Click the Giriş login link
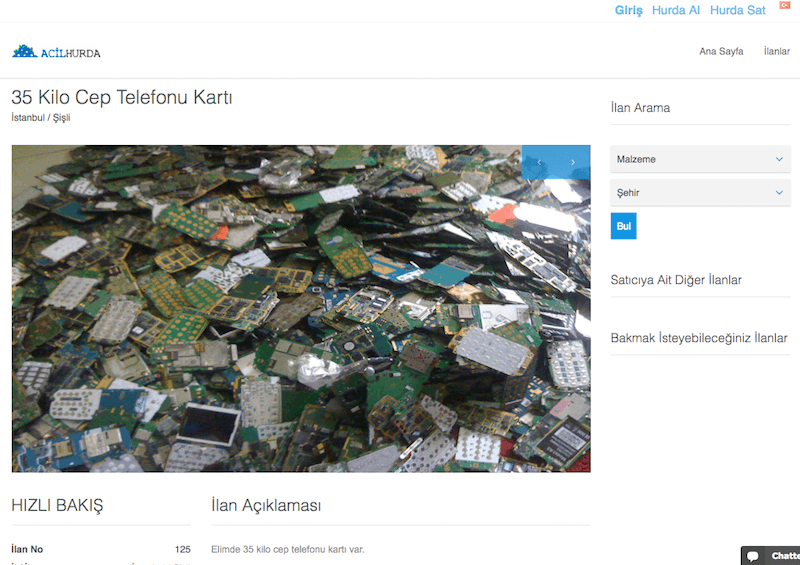This screenshot has width=800, height=565. click(x=628, y=10)
